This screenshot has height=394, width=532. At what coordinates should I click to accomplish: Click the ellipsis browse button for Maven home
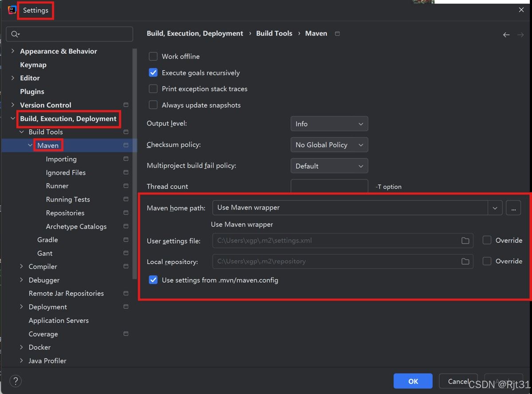point(513,208)
